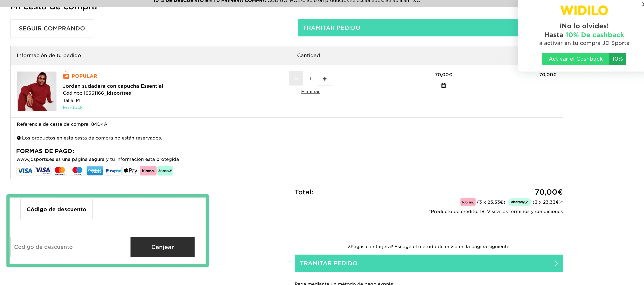Click the Eliminar link

coord(310,92)
